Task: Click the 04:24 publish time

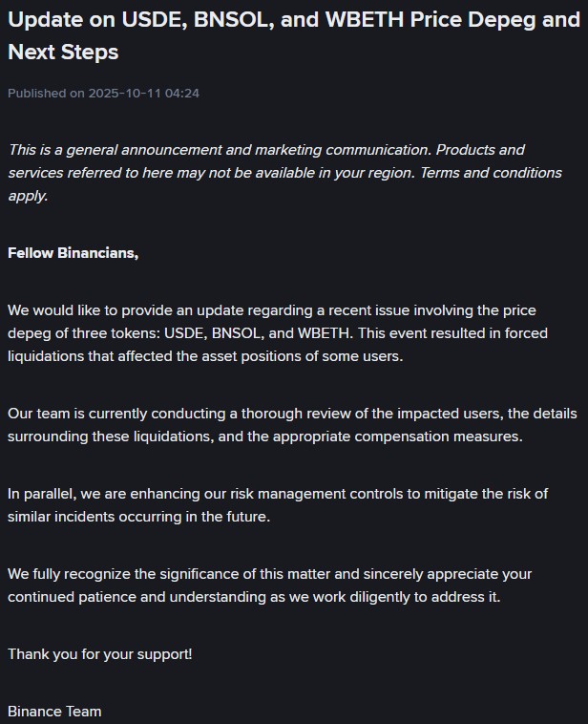Action: tap(181, 94)
